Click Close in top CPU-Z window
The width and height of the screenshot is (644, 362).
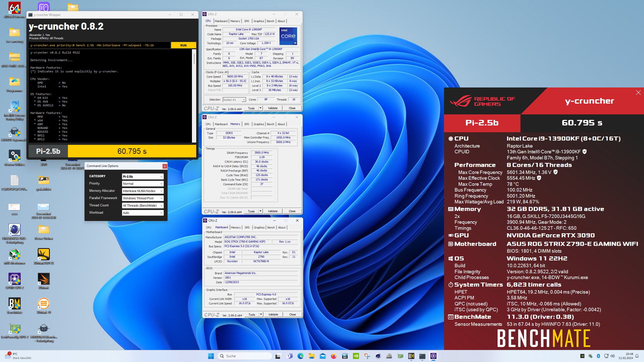pos(292,108)
